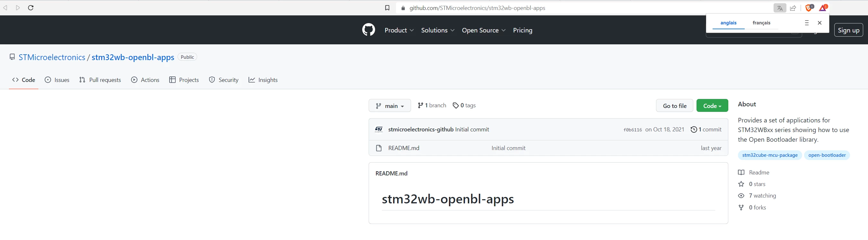Click the lock icon in address bar
The image size is (868, 240).
[x=403, y=8]
